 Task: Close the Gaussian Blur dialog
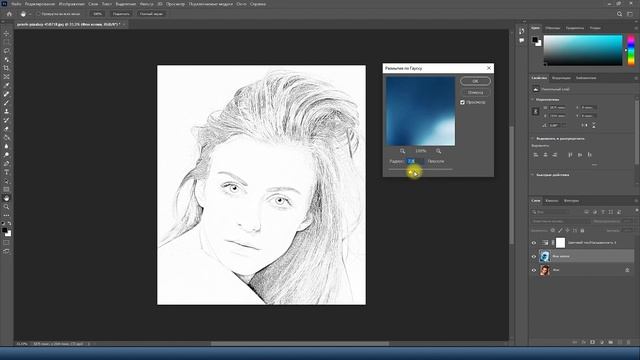click(x=489, y=68)
